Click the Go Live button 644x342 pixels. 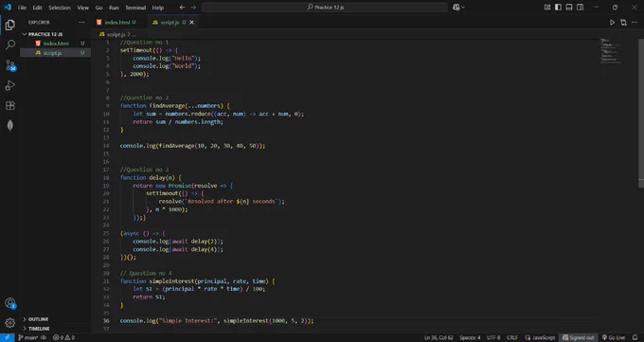coord(614,337)
